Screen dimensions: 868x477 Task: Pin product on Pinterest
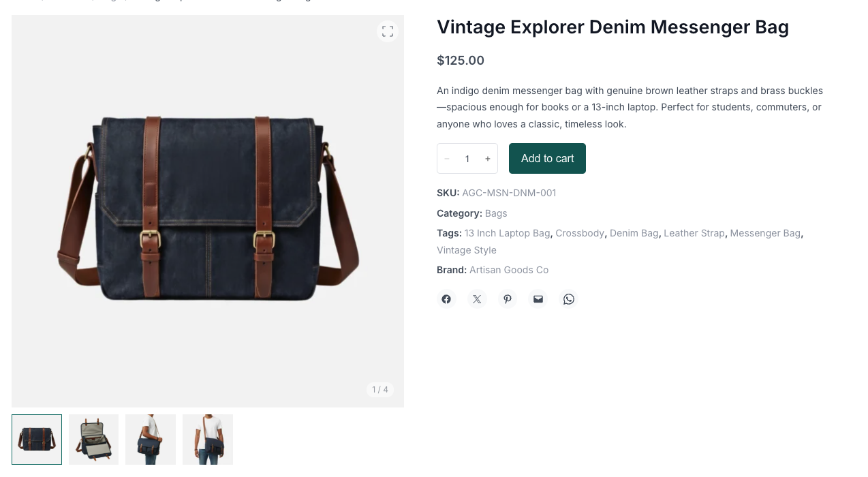click(x=508, y=299)
